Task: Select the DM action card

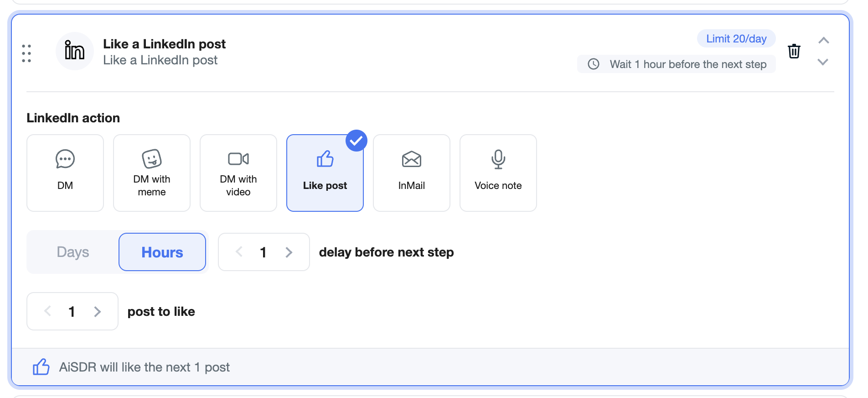Action: (x=65, y=173)
